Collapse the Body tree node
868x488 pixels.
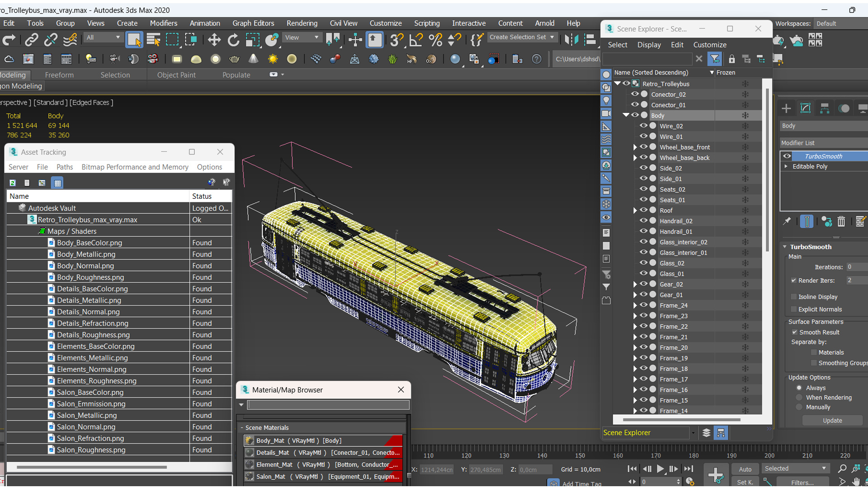tap(626, 115)
